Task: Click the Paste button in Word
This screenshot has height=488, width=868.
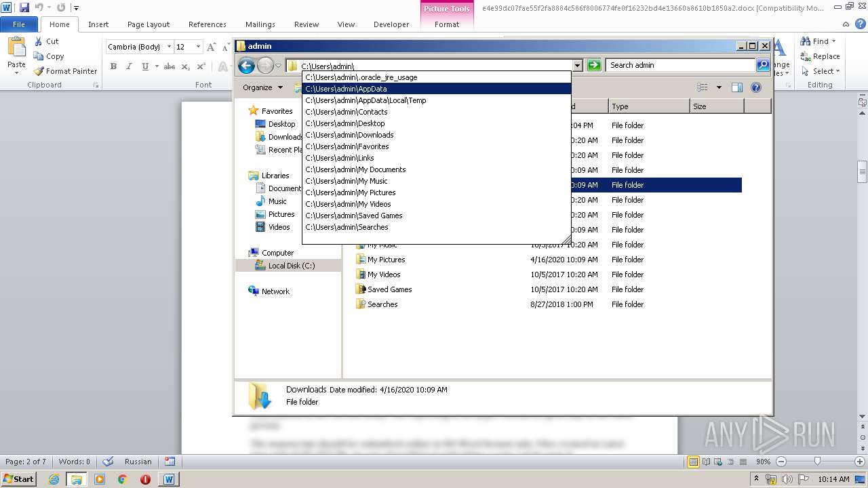Action: point(16,54)
